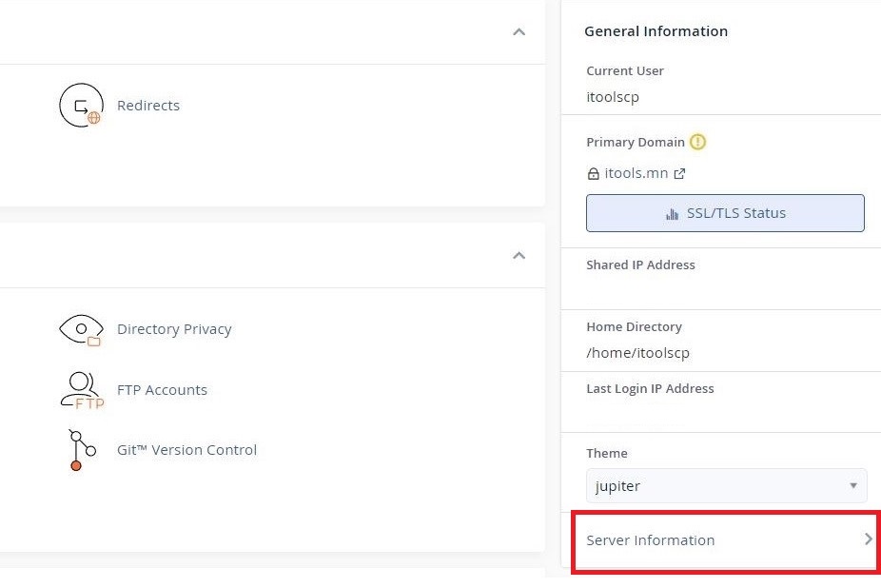Open the jupiter theme dropdown
The width and height of the screenshot is (881, 588).
726,485
